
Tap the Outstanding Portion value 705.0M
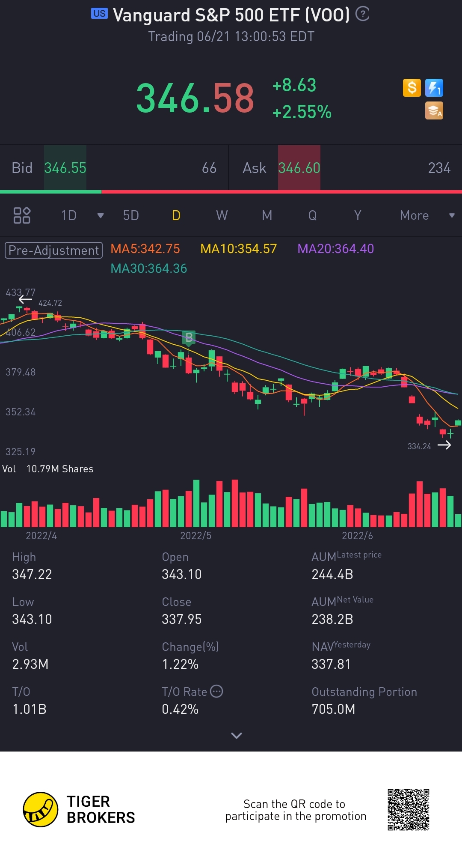(333, 709)
